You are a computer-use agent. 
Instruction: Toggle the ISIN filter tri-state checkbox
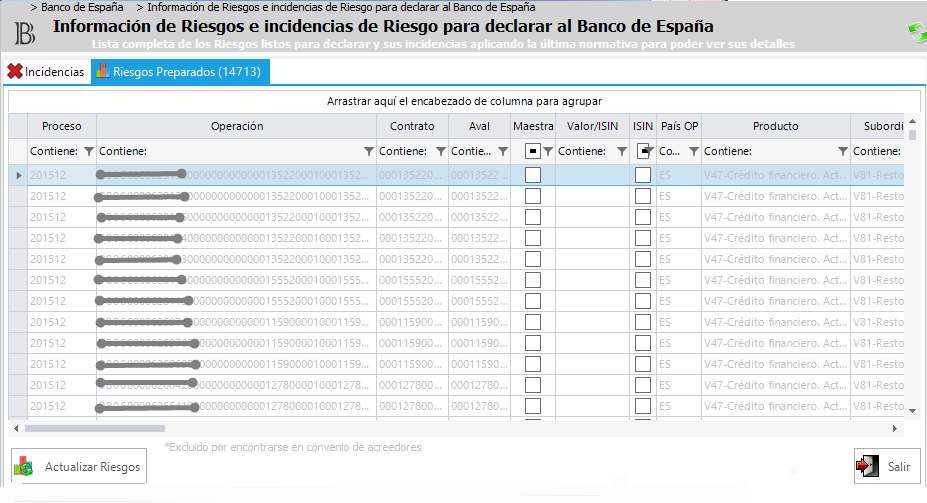(643, 151)
